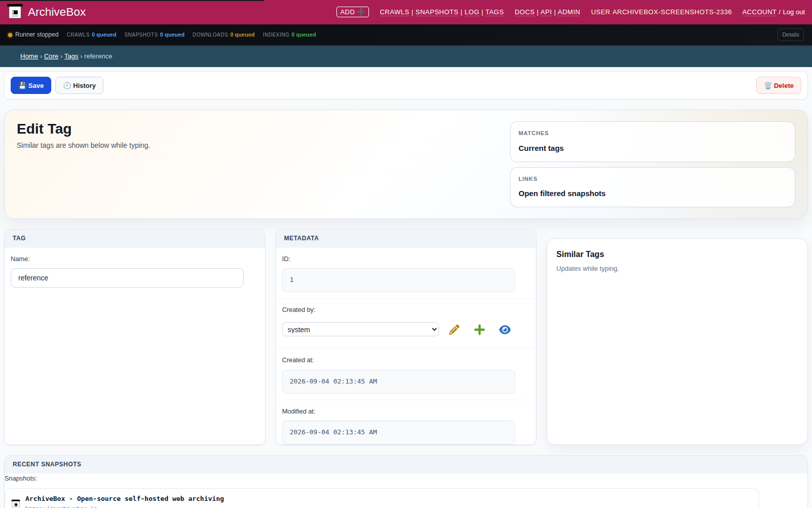Open the API link
The height and width of the screenshot is (508, 812).
coord(546,12)
